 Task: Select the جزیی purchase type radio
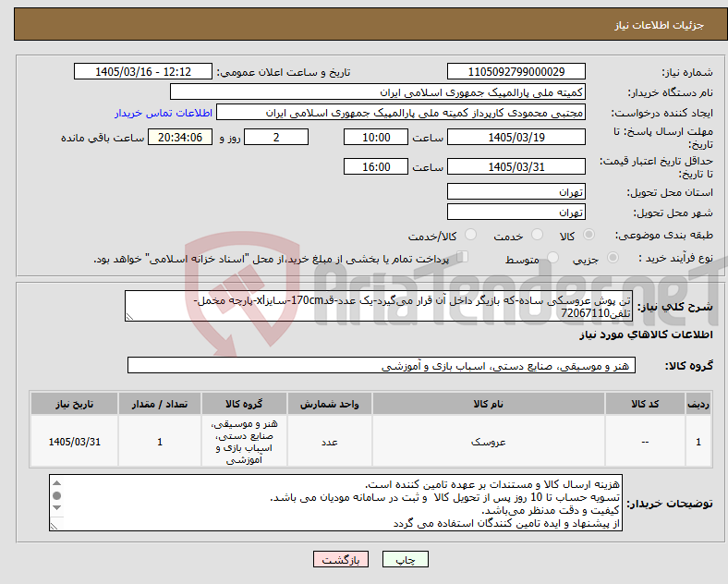point(613,258)
